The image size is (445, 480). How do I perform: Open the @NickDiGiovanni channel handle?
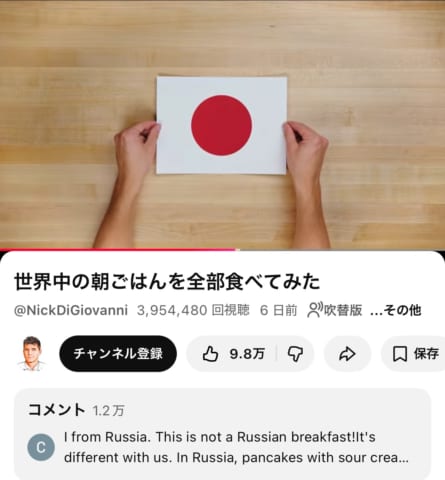[71, 310]
